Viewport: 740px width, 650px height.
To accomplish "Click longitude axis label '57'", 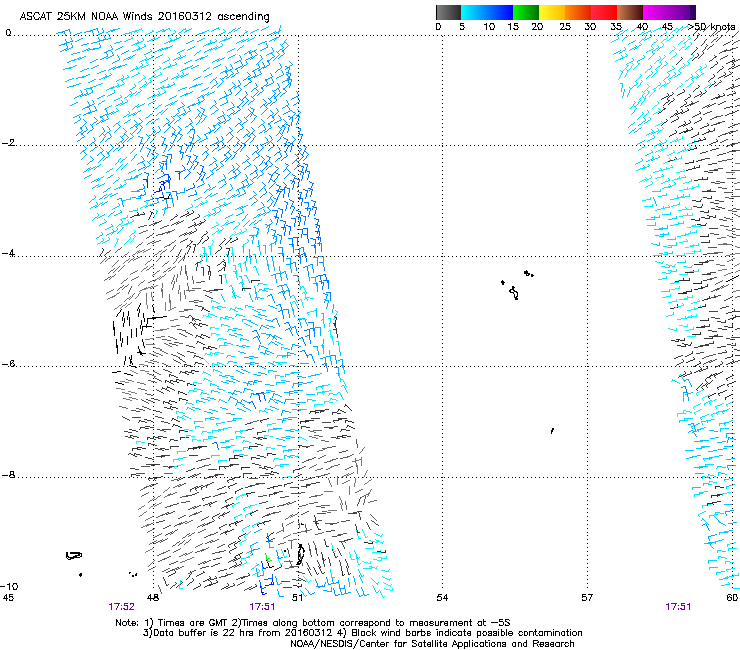I will (587, 598).
